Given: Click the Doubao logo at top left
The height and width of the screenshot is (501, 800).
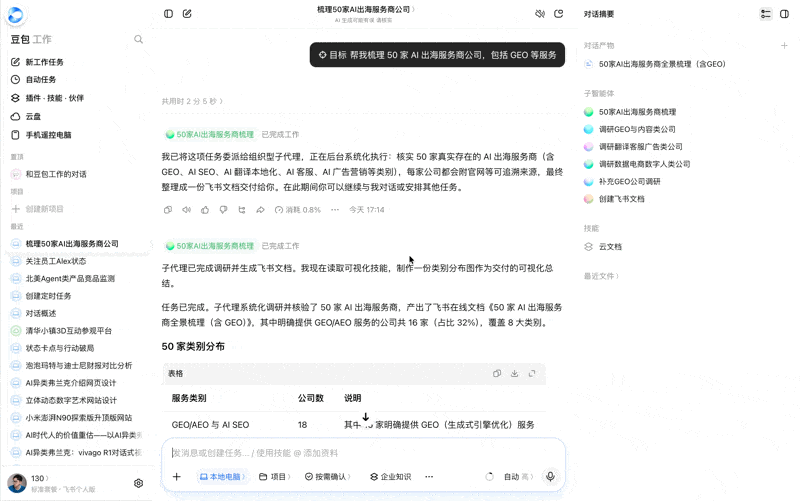Looking at the screenshot, I should click(x=15, y=15).
